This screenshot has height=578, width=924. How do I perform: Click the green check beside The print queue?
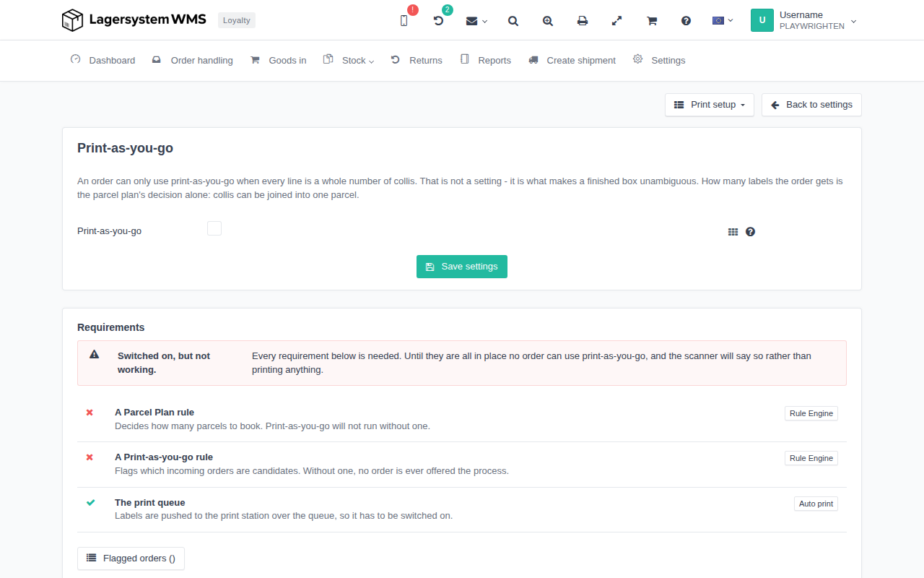click(90, 502)
